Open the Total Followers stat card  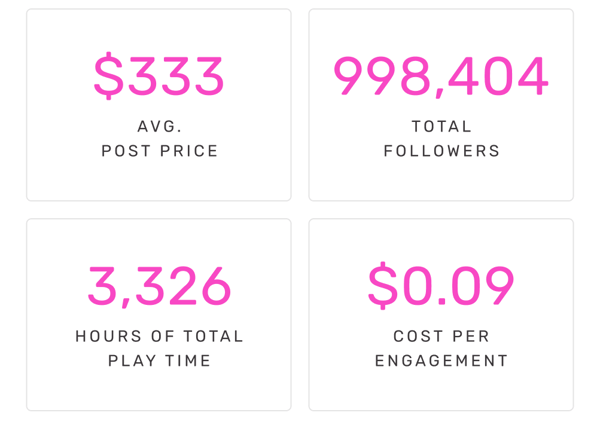[x=441, y=105]
